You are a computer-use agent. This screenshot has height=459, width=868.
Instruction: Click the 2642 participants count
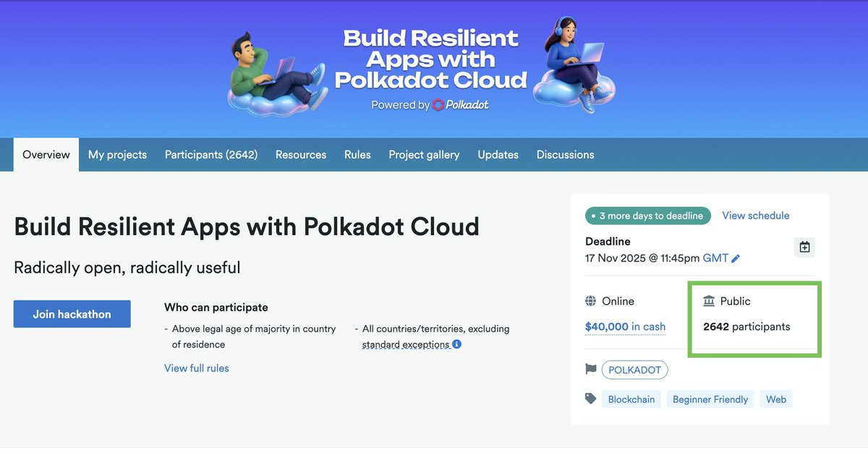(746, 327)
